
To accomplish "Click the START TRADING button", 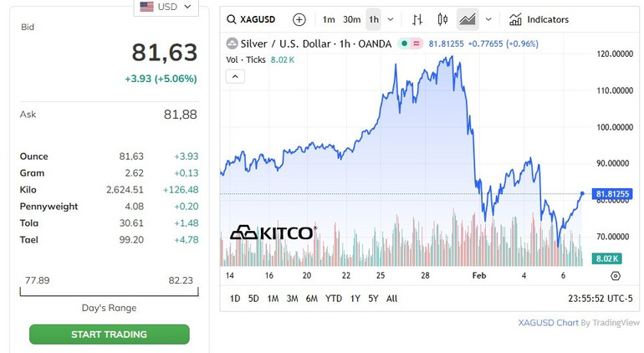I will pyautogui.click(x=109, y=335).
